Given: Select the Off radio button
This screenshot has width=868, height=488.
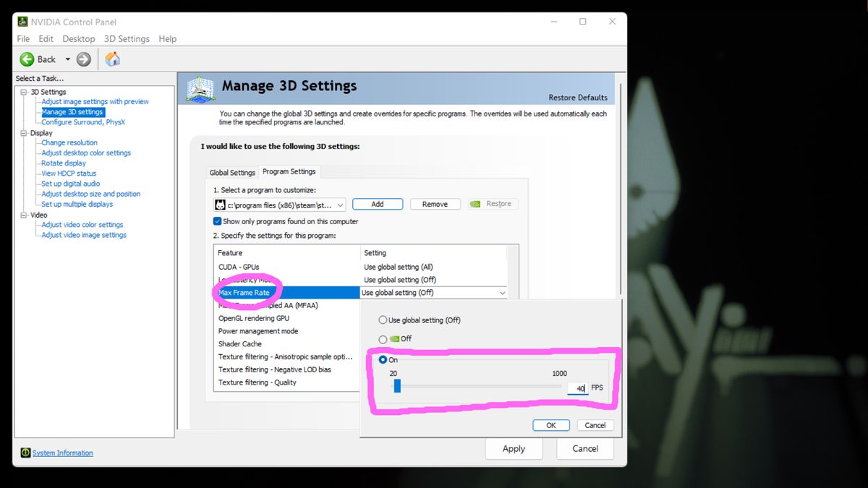Looking at the screenshot, I should point(383,339).
